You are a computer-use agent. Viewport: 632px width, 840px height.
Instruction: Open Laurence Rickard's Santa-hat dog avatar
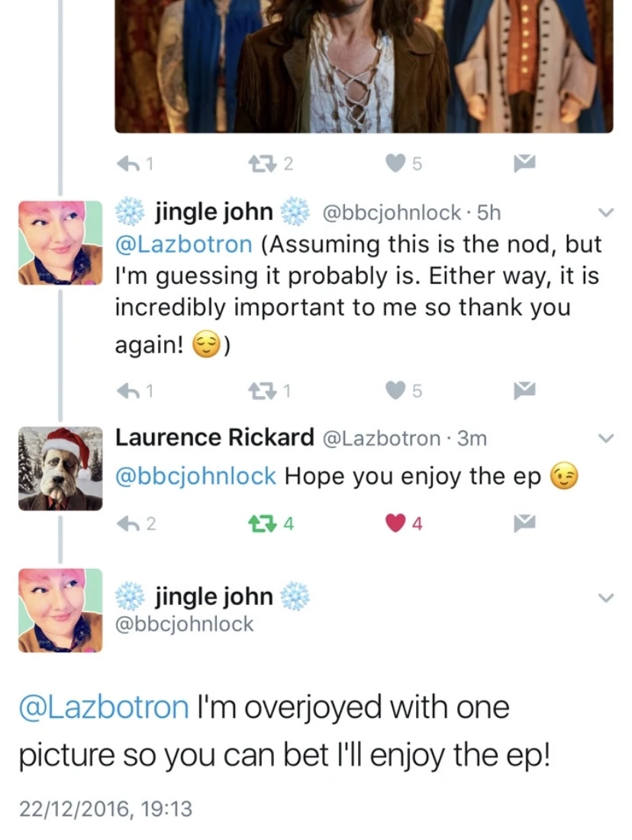pyautogui.click(x=60, y=468)
